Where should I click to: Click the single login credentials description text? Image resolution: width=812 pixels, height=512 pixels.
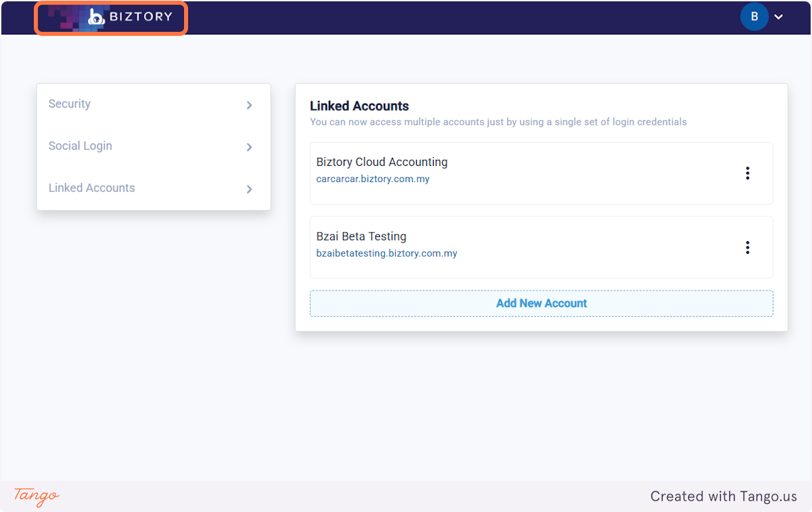(498, 123)
